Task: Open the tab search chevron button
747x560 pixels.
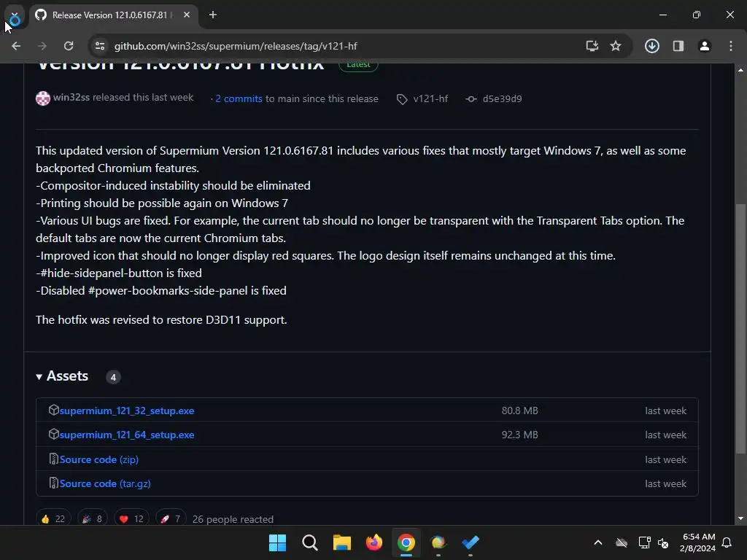Action: [15, 15]
